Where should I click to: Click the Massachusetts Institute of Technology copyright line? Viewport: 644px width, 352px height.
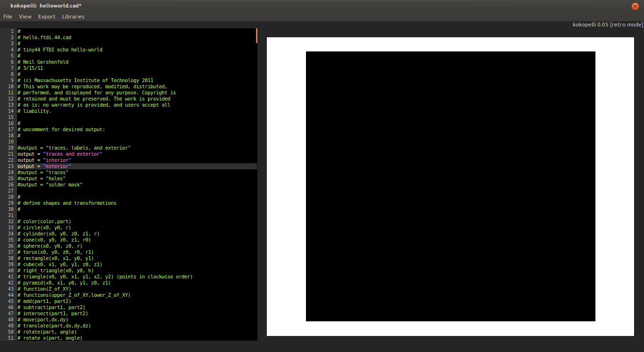click(x=85, y=80)
